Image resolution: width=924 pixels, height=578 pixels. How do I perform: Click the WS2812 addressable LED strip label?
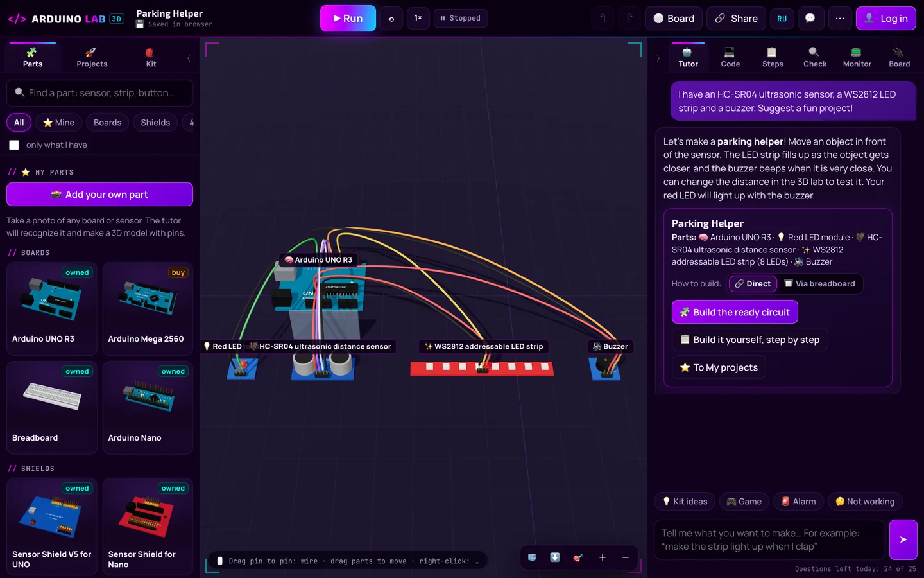pyautogui.click(x=483, y=346)
